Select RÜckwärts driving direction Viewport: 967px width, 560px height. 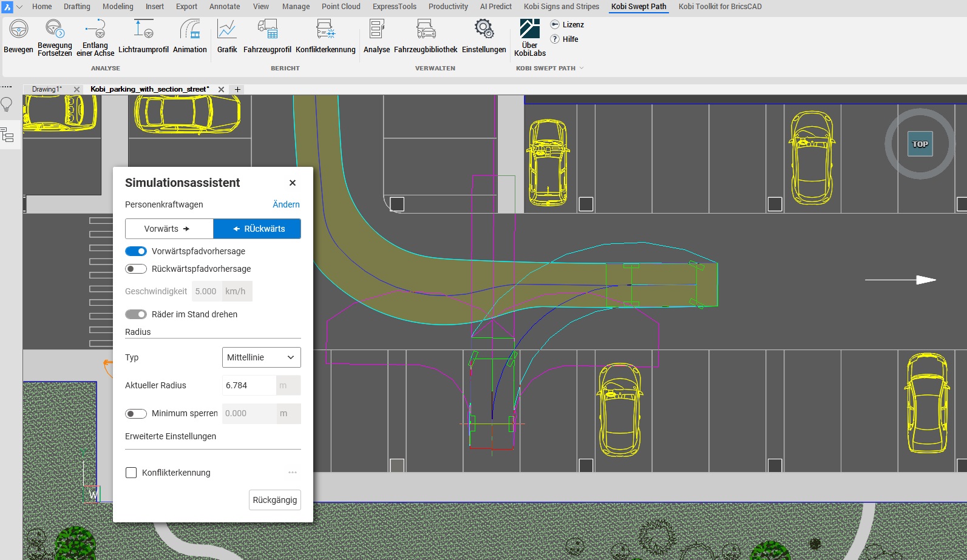pos(257,229)
